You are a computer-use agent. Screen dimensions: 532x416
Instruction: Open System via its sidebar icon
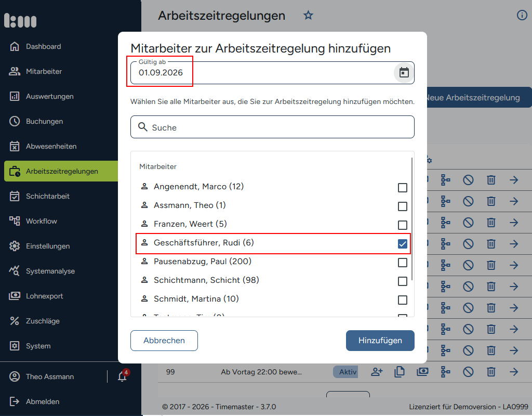[14, 346]
